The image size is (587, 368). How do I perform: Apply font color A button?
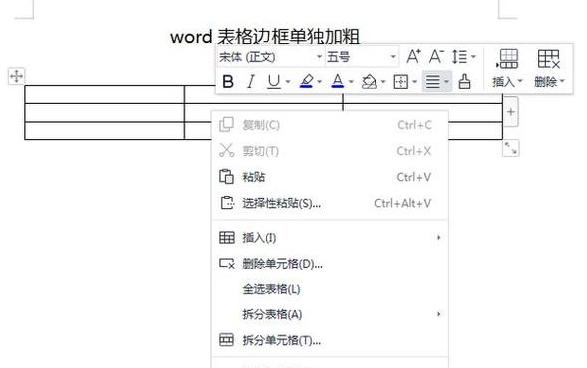pos(338,81)
